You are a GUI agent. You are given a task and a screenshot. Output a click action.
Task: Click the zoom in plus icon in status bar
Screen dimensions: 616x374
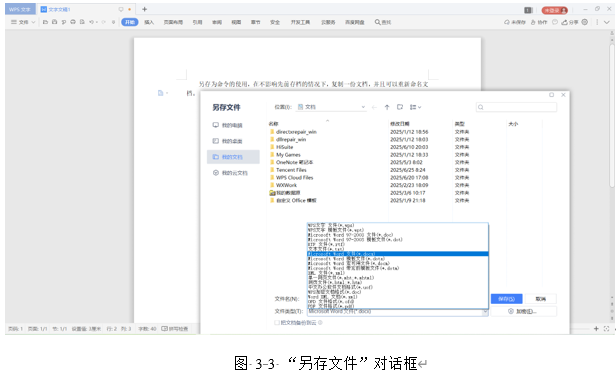[x=596, y=328]
